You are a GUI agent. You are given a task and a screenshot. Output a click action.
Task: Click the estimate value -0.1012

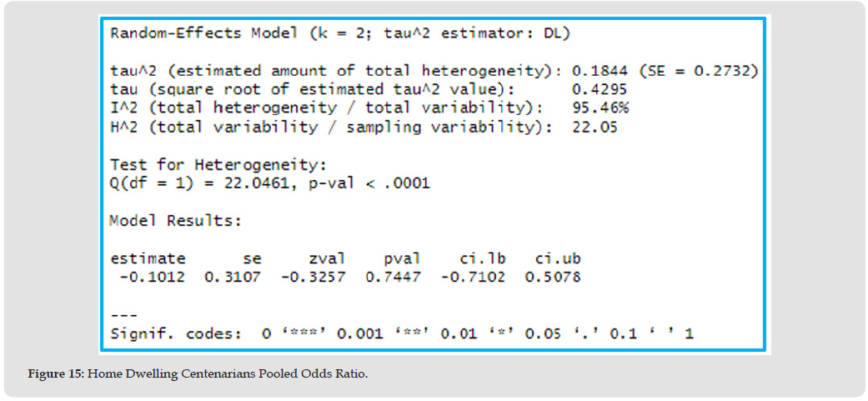tap(153, 277)
